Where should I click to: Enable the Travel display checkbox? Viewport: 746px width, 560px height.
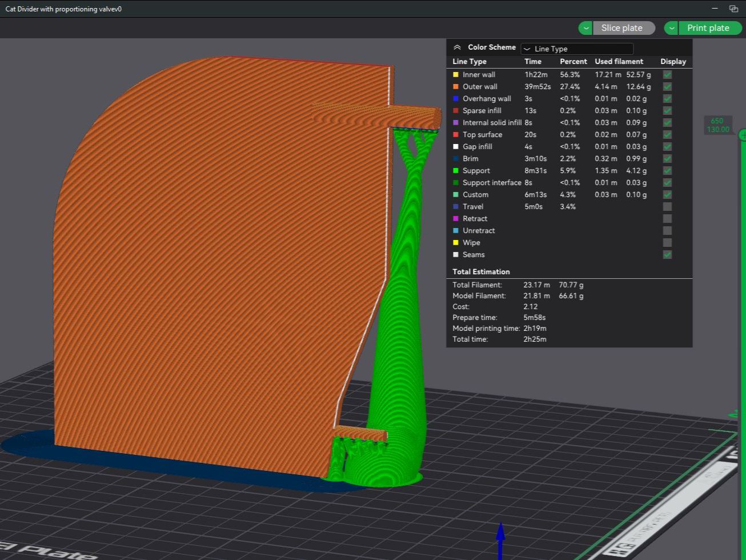pyautogui.click(x=667, y=207)
